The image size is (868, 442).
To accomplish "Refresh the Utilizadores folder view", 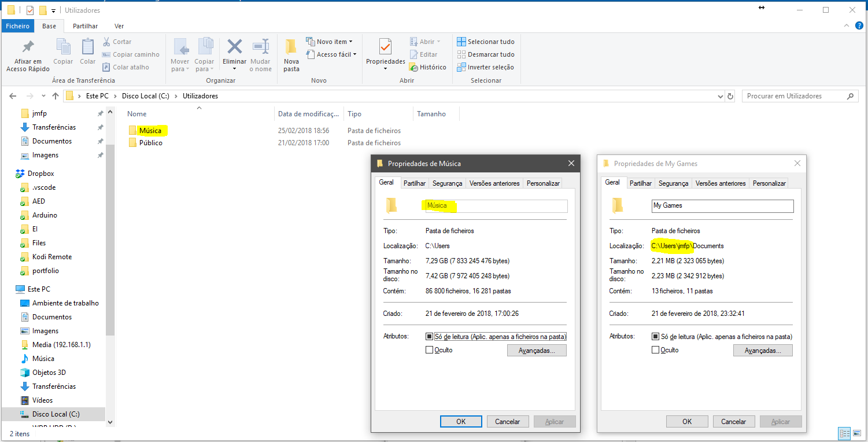I will [730, 96].
